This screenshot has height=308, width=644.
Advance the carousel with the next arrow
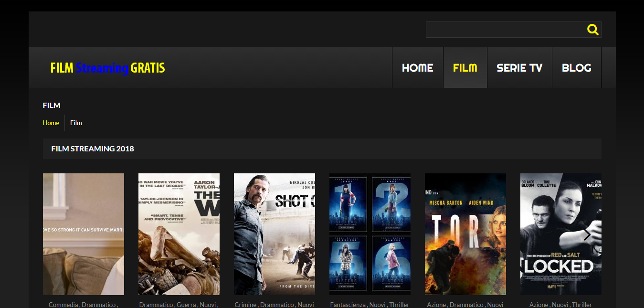[x=587, y=234]
